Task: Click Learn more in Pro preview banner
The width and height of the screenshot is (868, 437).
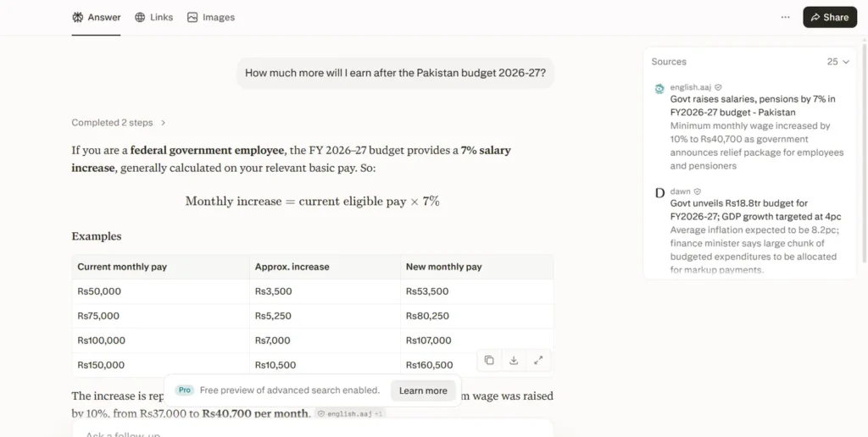Action: point(423,390)
